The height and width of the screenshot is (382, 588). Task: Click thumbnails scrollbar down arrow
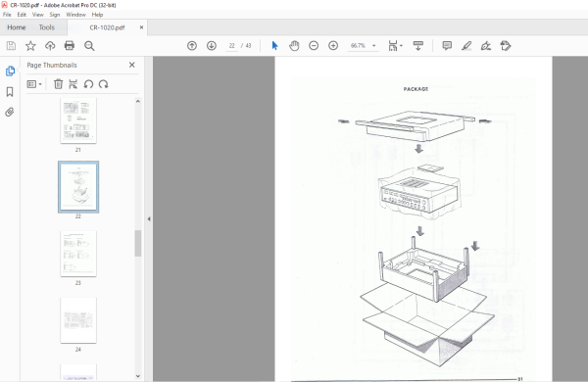[x=138, y=376]
